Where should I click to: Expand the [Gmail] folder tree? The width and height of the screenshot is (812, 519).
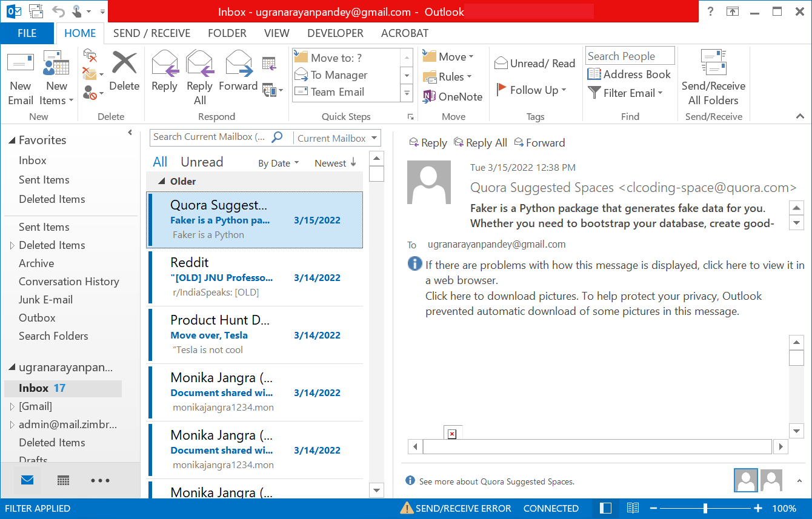[12, 406]
